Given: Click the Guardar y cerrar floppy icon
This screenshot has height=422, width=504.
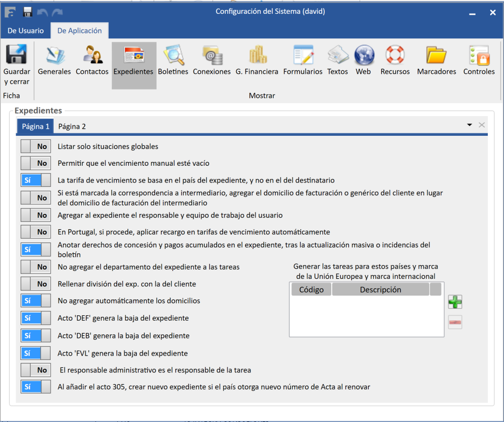Looking at the screenshot, I should tap(16, 55).
